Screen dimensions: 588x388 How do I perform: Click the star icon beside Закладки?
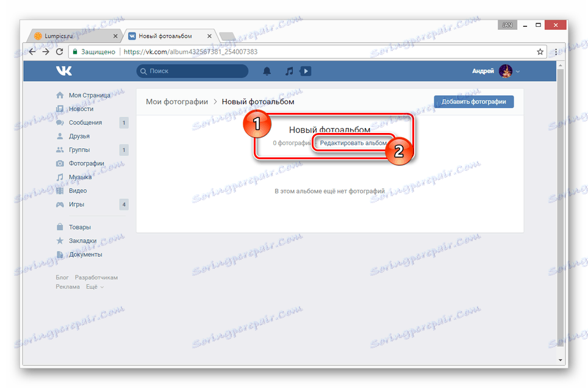tap(60, 240)
